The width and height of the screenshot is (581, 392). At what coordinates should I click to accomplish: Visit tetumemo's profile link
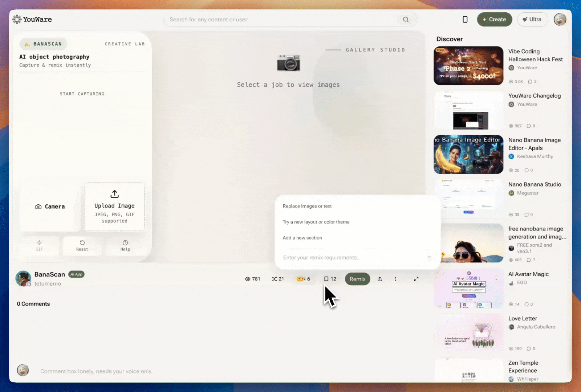pyautogui.click(x=48, y=284)
